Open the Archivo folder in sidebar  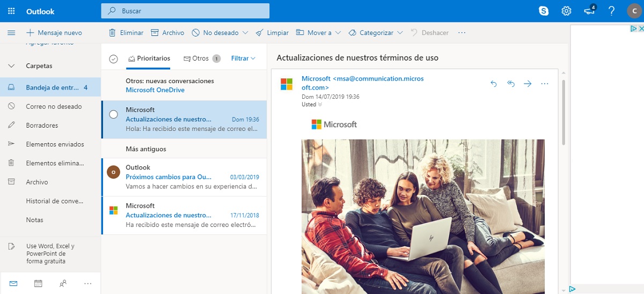pos(50,182)
